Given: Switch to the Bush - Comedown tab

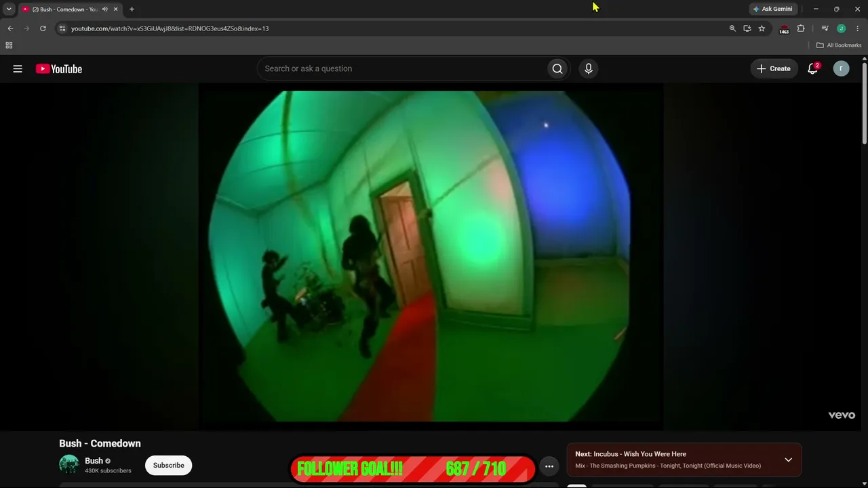Looking at the screenshot, I should 65,9.
